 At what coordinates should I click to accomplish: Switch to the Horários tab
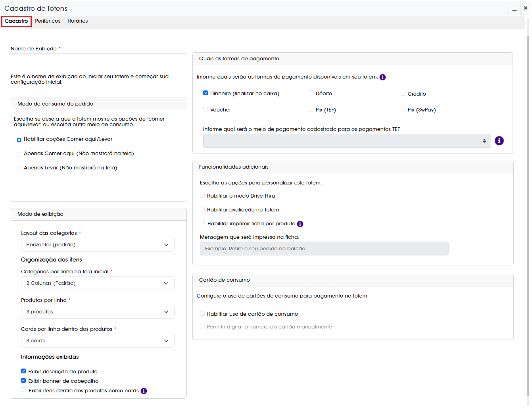[x=78, y=21]
